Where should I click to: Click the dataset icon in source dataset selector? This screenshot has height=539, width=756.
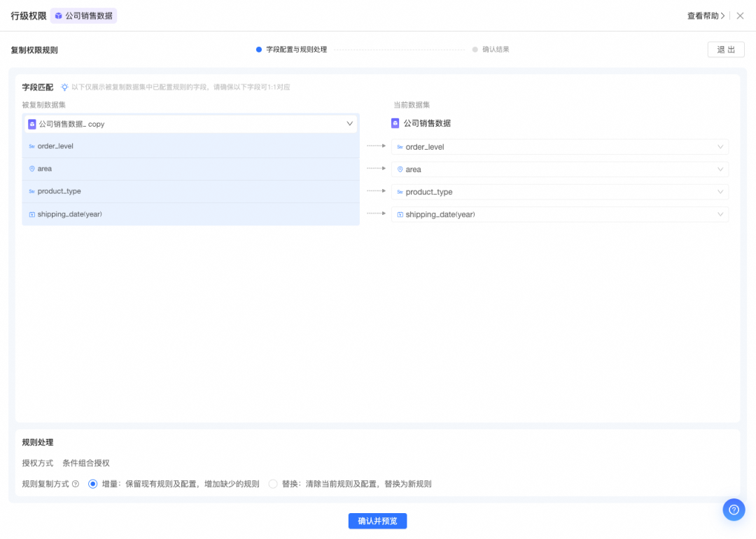(31, 124)
